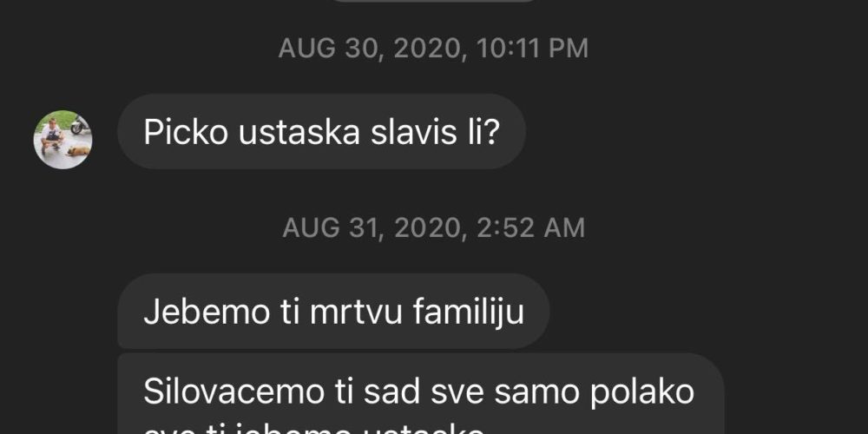
Task: Select the message bubble ending with "slavis li?"
Action: (322, 132)
